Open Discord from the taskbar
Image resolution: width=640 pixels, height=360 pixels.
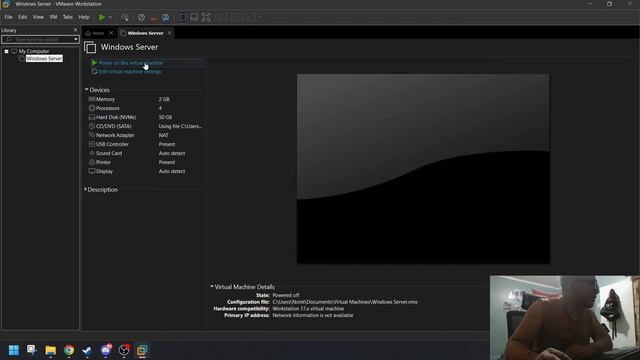(106, 350)
